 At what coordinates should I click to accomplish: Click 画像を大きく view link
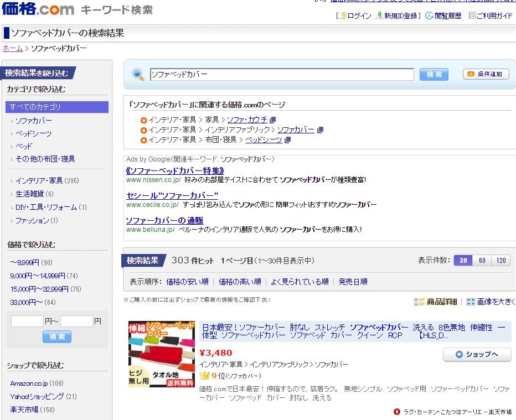pyautogui.click(x=496, y=302)
